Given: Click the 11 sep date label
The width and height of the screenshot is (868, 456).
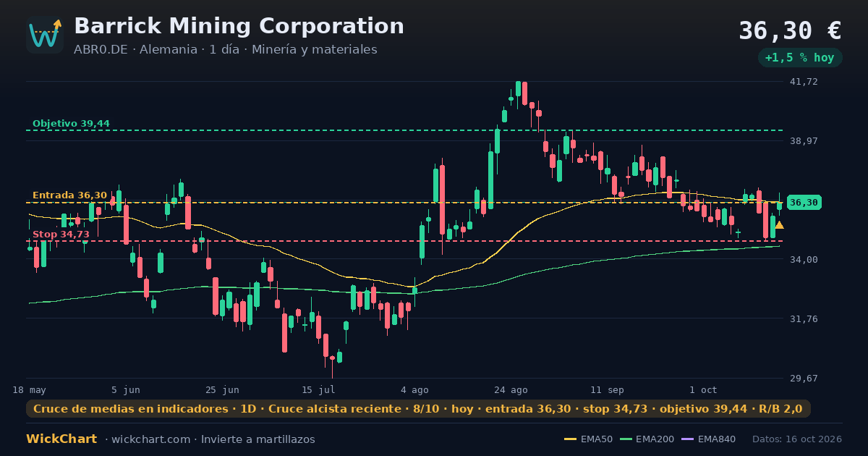Looking at the screenshot, I should click(607, 390).
